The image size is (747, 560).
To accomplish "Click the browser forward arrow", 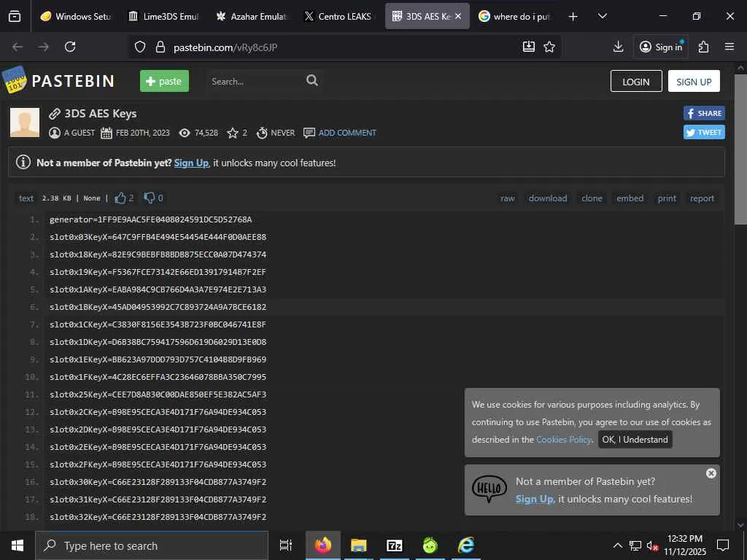I will pyautogui.click(x=44, y=47).
